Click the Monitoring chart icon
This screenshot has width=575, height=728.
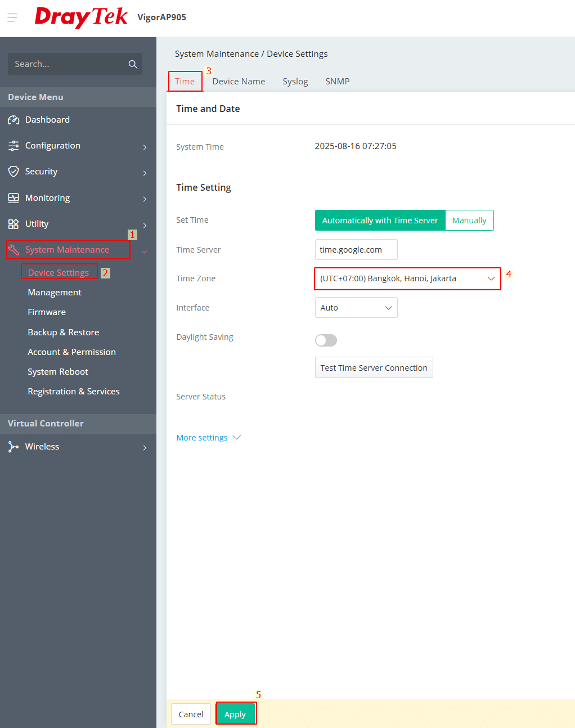pyautogui.click(x=14, y=198)
